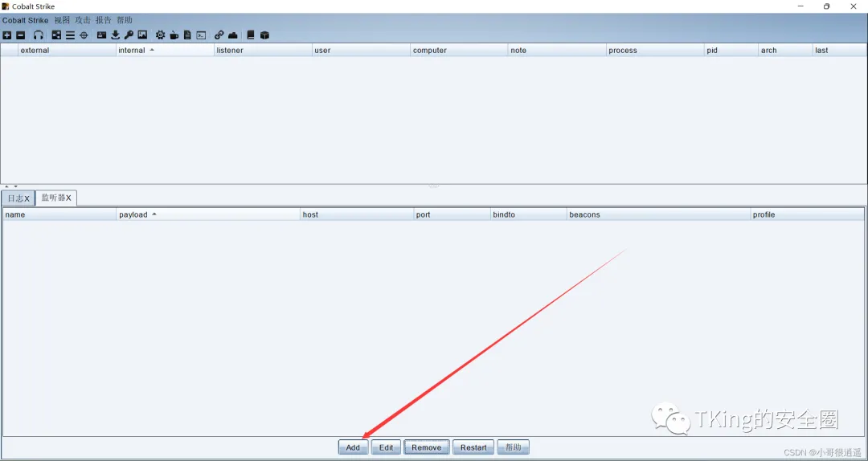Viewport: 868px width, 461px height.
Task: Click the coffee cup Java applet attack icon
Action: point(174,35)
